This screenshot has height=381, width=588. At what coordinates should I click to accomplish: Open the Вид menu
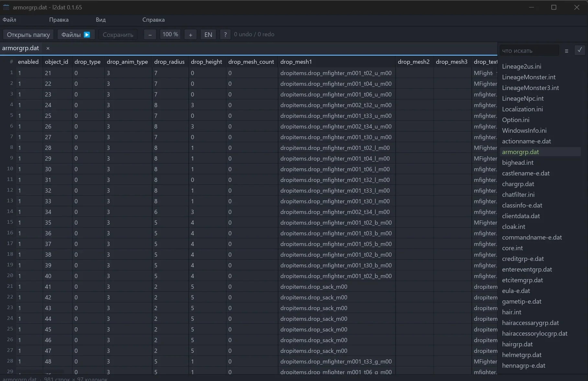[x=101, y=20]
